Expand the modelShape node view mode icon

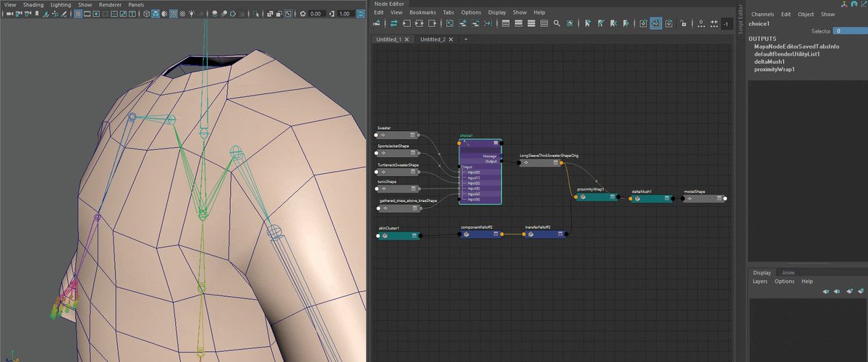tap(719, 198)
